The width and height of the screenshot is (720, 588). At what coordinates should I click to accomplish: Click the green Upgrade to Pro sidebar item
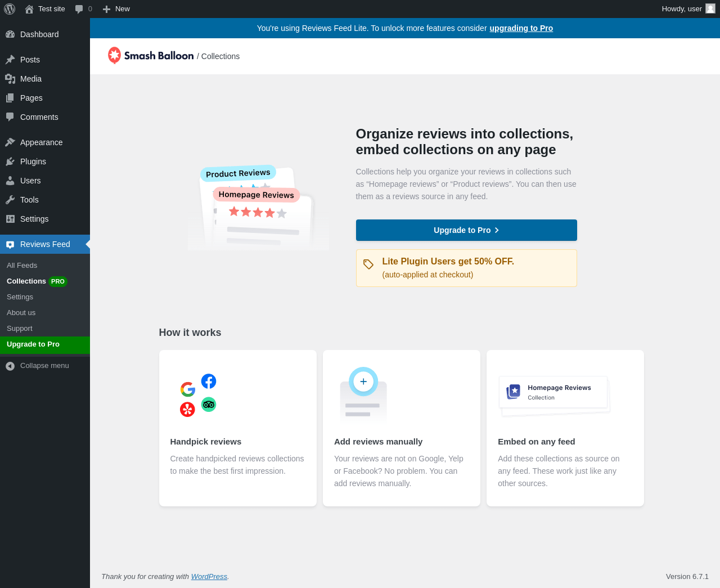point(45,345)
